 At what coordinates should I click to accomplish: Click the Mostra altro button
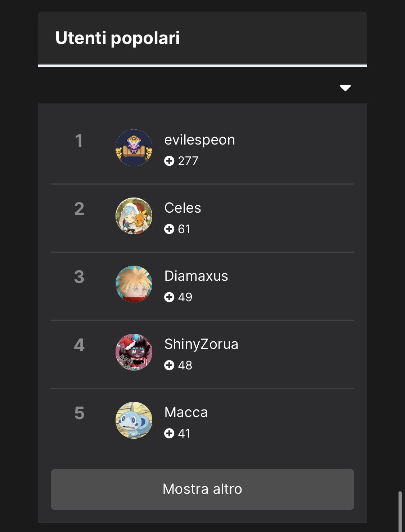[x=202, y=489]
